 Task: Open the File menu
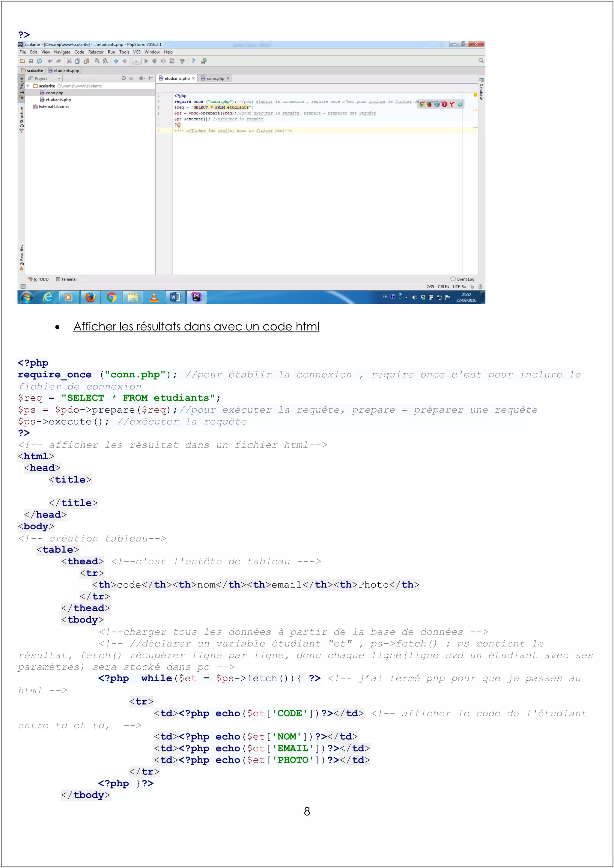[x=23, y=52]
